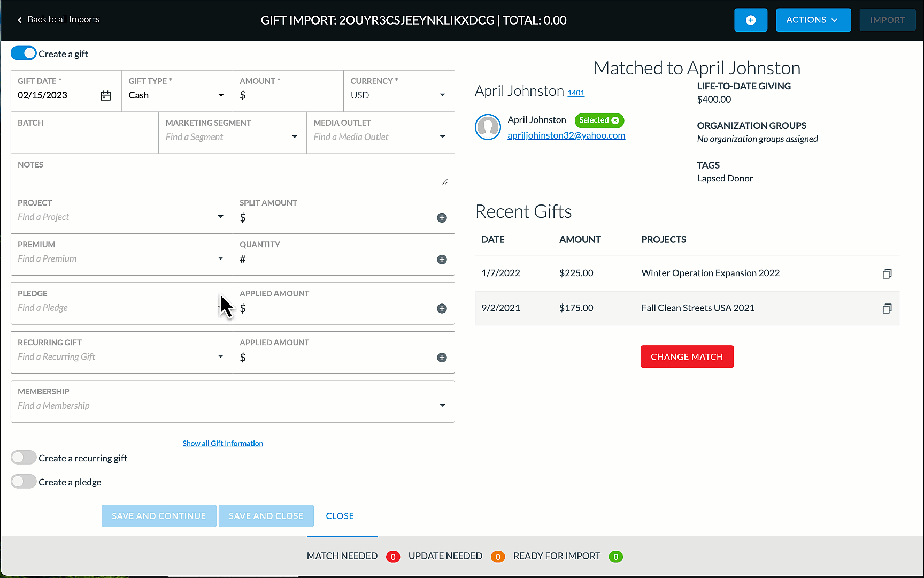The width and height of the screenshot is (924, 578).
Task: Copy the Fall Clean Streets USA 2021 gift
Action: [x=887, y=308]
